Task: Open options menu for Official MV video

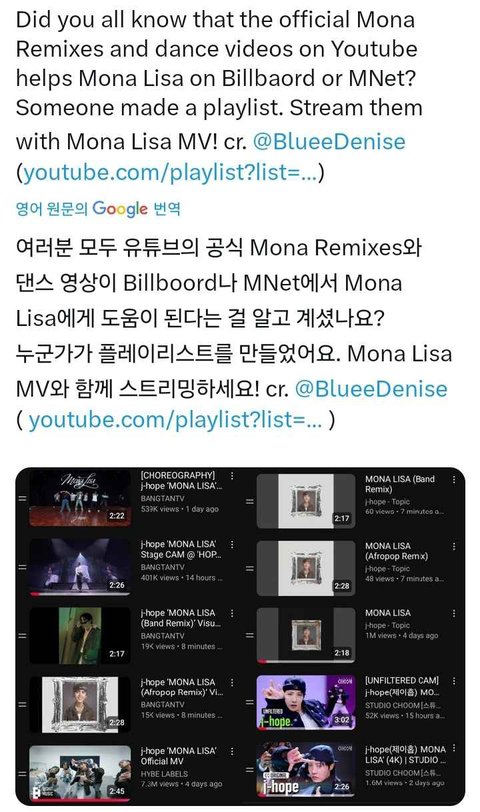Action: (x=232, y=751)
